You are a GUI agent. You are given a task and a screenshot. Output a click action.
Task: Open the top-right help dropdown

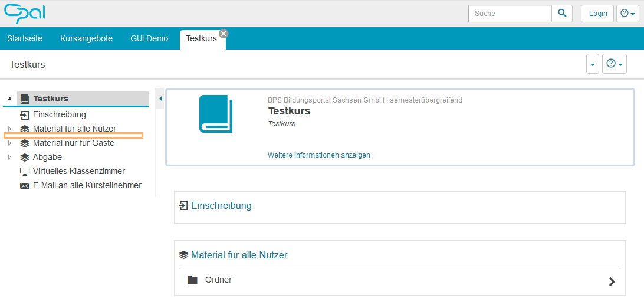tap(627, 14)
